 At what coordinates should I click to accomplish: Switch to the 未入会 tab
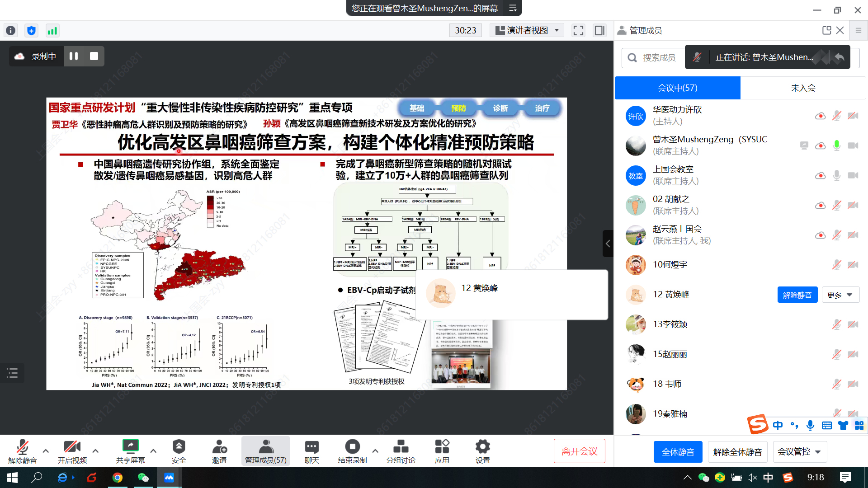click(x=803, y=88)
